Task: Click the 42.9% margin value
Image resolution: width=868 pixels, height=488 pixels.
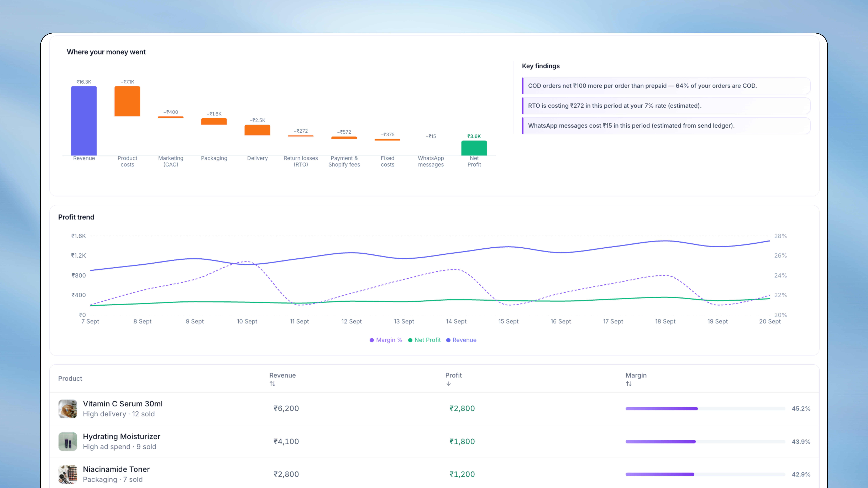Action: coord(801,474)
